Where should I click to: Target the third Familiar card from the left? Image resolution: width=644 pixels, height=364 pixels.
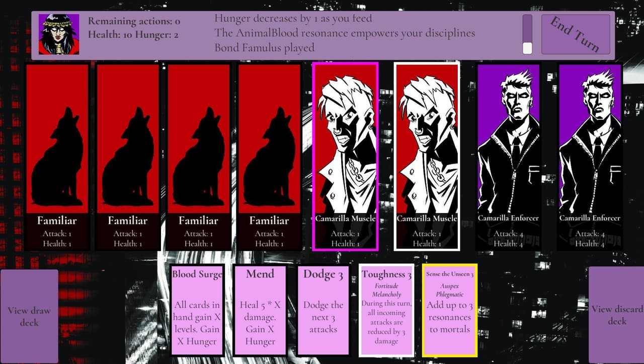pos(198,157)
